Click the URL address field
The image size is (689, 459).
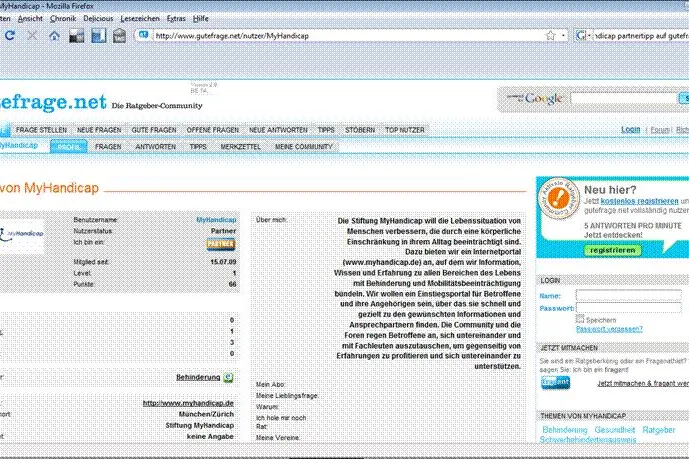click(x=349, y=36)
